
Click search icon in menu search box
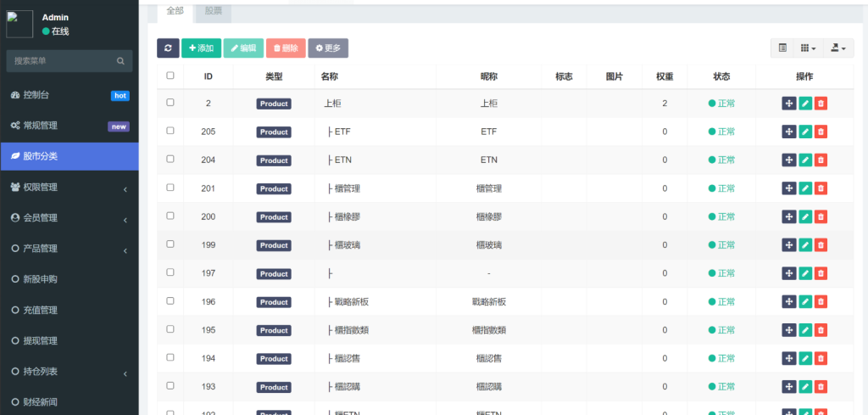tap(120, 61)
